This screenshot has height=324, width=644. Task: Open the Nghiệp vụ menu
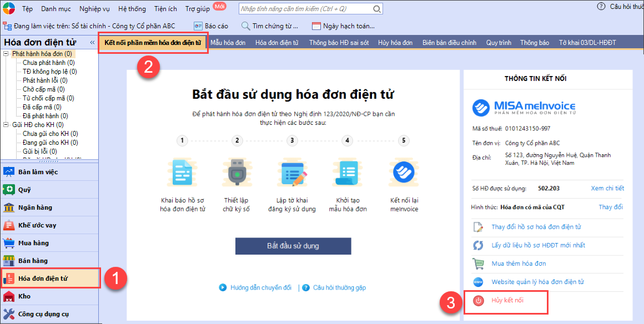click(95, 9)
